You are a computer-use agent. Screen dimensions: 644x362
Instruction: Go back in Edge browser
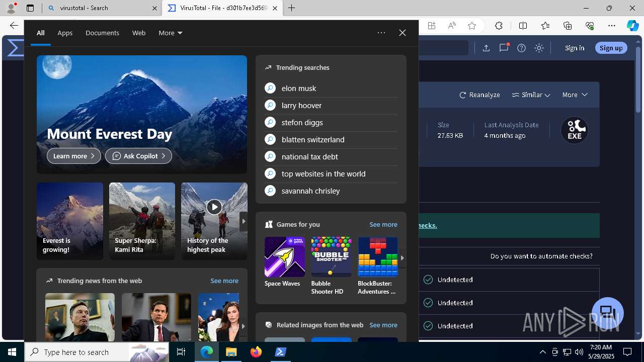click(x=14, y=26)
